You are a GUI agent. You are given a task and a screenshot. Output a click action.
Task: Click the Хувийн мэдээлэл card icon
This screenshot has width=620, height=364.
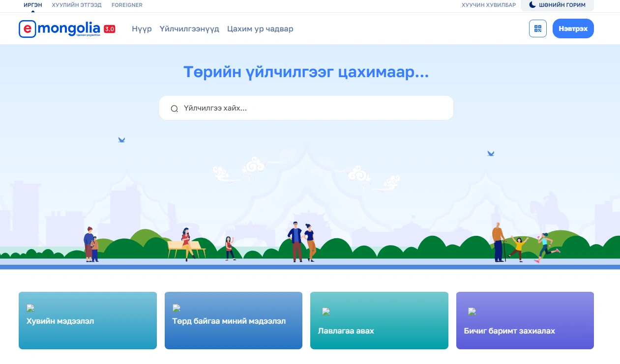pyautogui.click(x=30, y=308)
